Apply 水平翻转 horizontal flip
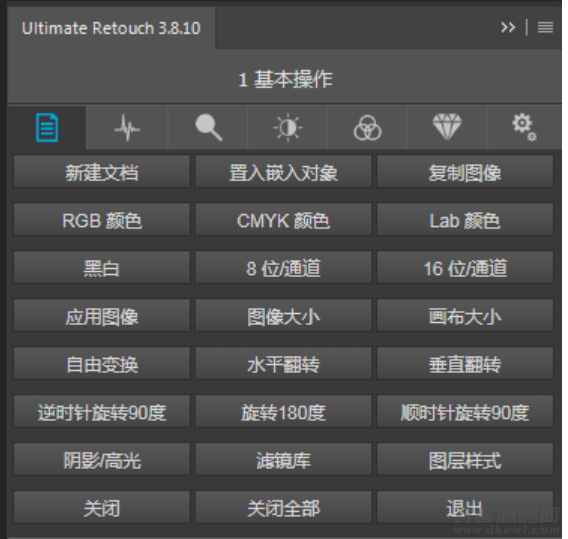 pyautogui.click(x=283, y=364)
